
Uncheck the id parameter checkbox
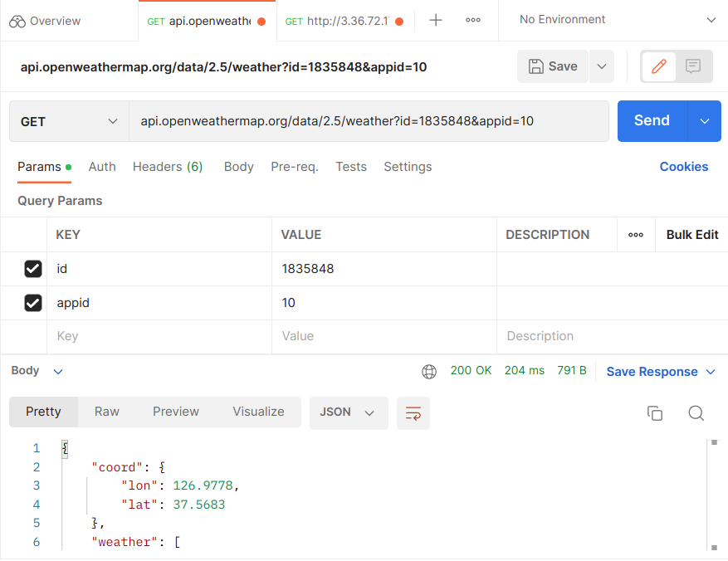pyautogui.click(x=33, y=269)
